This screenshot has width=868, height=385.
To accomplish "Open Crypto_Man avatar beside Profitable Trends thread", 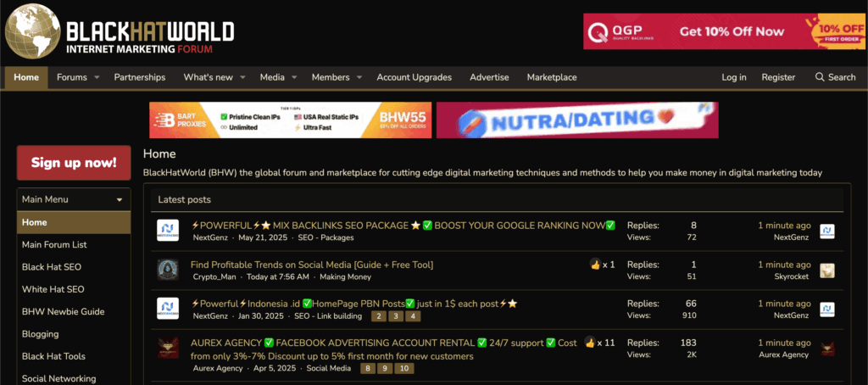I will (167, 270).
